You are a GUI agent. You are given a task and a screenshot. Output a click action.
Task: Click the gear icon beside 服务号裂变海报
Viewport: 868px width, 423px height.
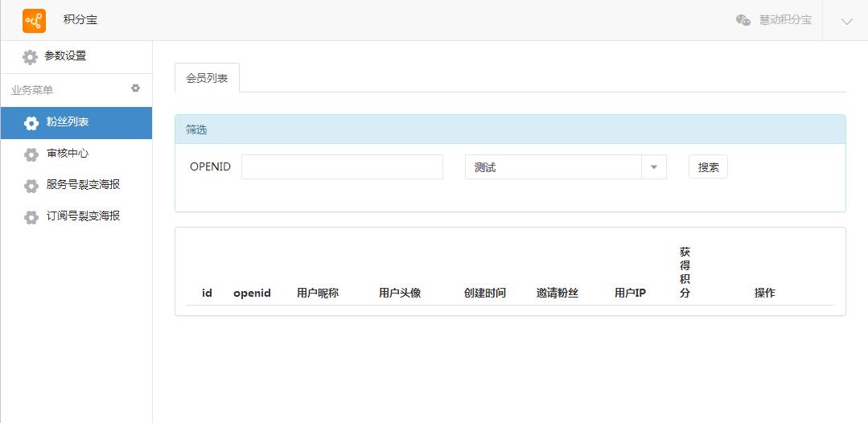31,186
